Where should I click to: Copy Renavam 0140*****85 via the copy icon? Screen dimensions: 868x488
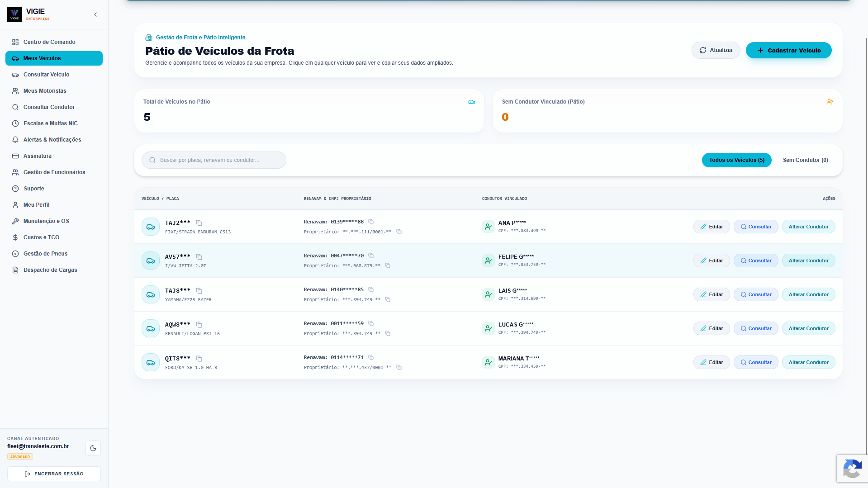pos(371,289)
